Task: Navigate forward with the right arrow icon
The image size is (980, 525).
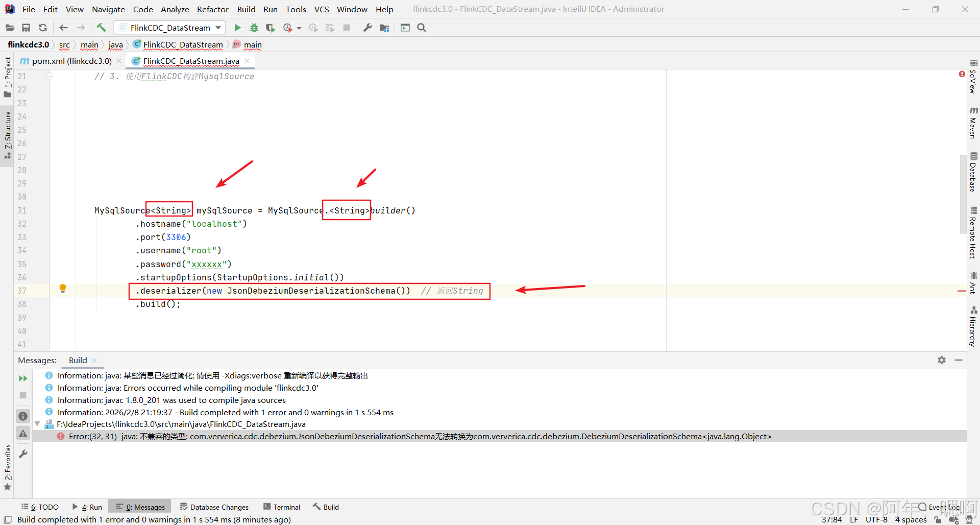Action: (x=81, y=28)
